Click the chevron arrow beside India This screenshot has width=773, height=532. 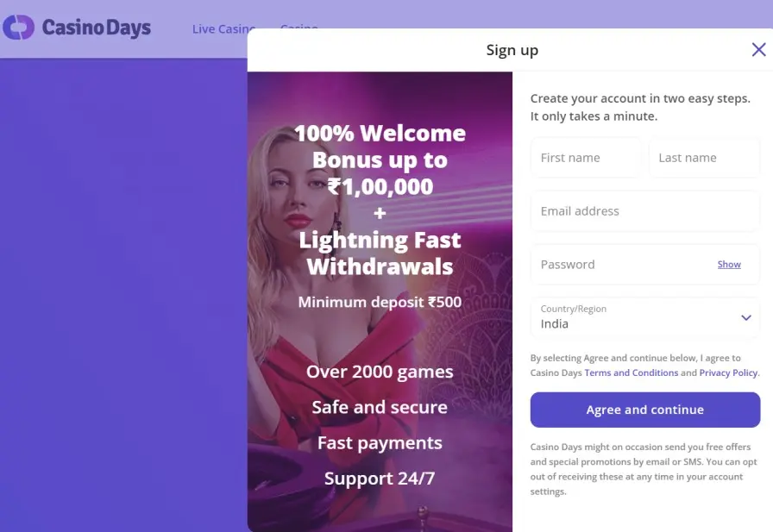[746, 317]
